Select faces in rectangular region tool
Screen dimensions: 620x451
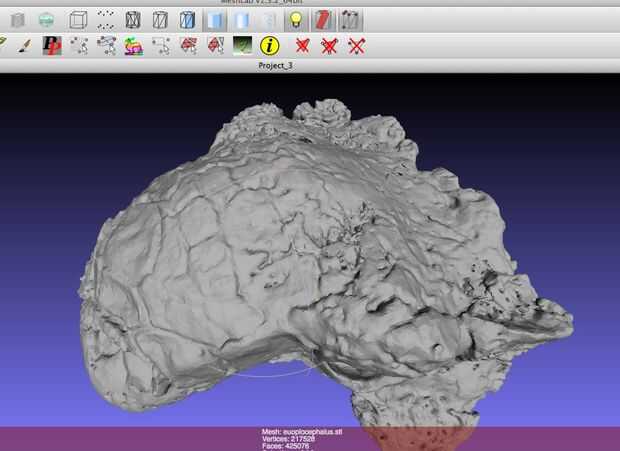[189, 46]
